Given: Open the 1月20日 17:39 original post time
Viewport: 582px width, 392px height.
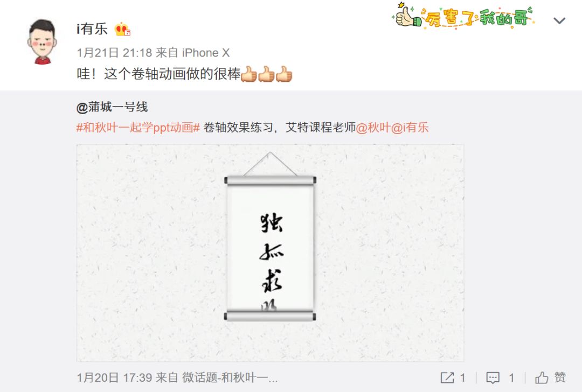Looking at the screenshot, I should [x=114, y=378].
